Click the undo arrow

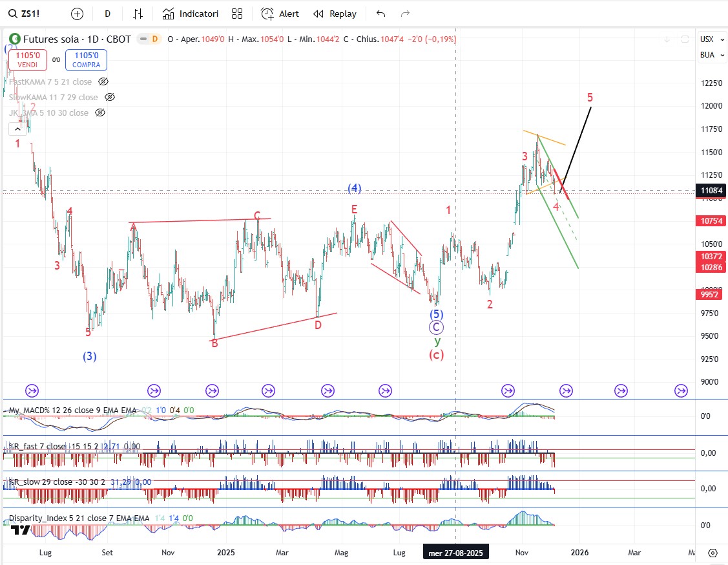click(x=380, y=14)
